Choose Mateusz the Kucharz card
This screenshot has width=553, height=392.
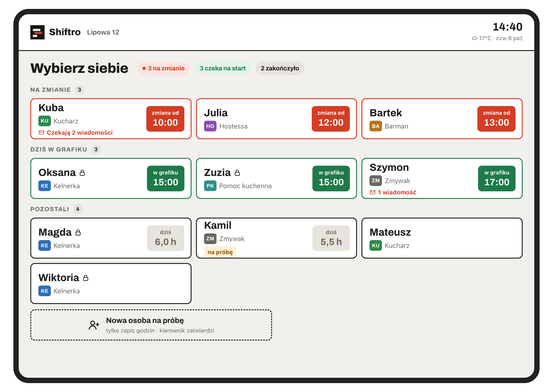(442, 238)
